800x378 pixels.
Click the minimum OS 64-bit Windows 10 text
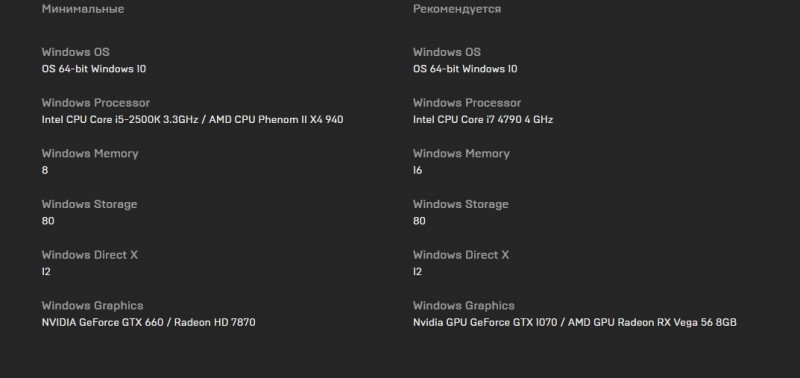pos(93,69)
